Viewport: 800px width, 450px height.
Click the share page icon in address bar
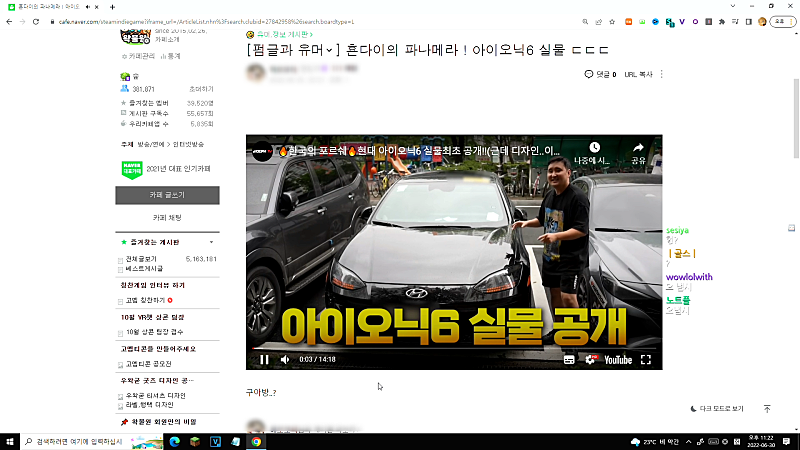(598, 22)
